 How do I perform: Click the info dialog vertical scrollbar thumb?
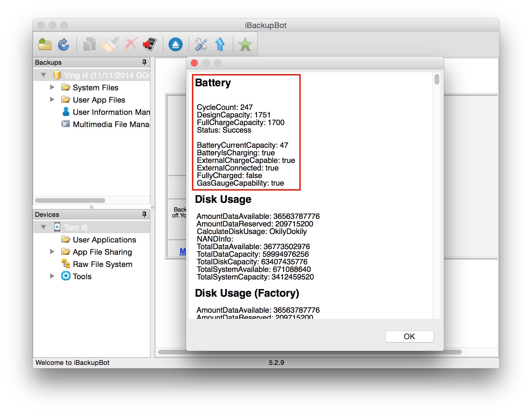[437, 79]
